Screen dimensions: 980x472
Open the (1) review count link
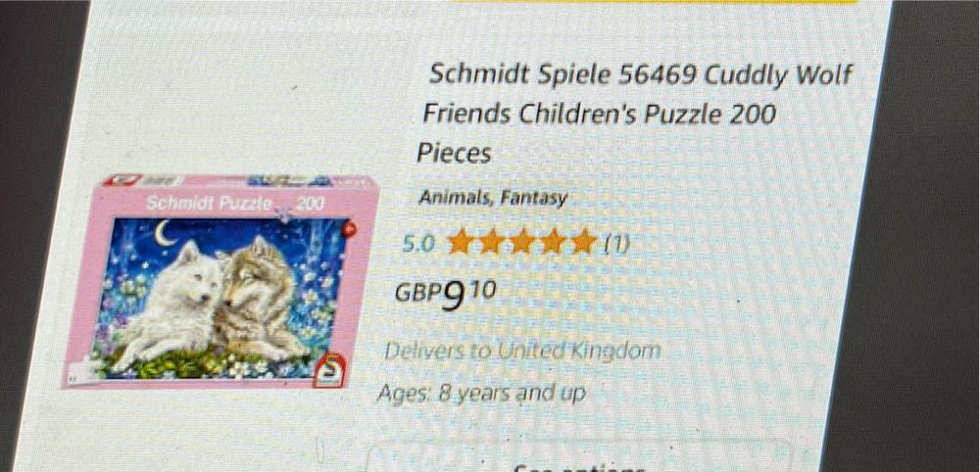tap(616, 244)
